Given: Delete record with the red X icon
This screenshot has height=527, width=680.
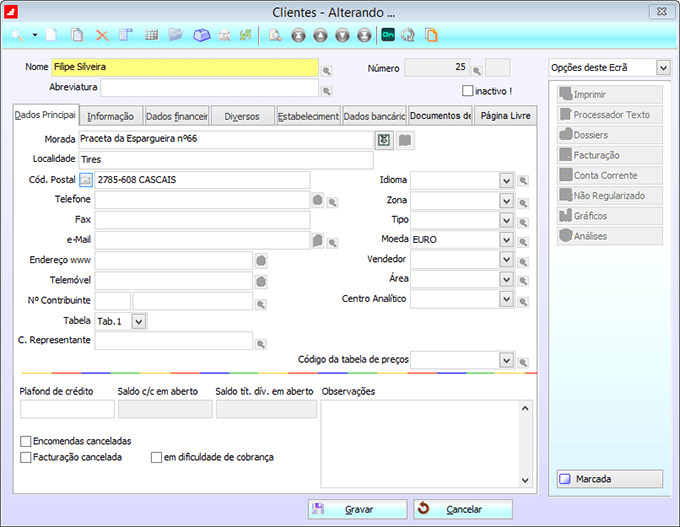Looking at the screenshot, I should pyautogui.click(x=102, y=35).
